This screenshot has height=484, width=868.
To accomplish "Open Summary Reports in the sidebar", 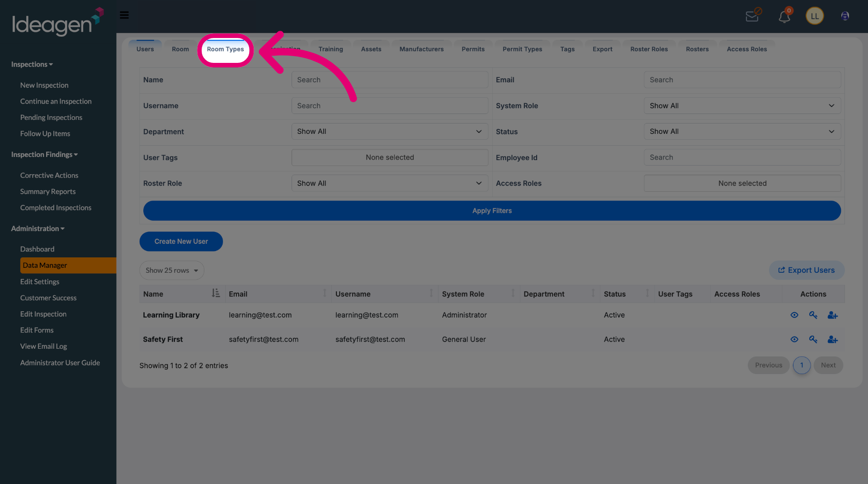I will click(48, 191).
